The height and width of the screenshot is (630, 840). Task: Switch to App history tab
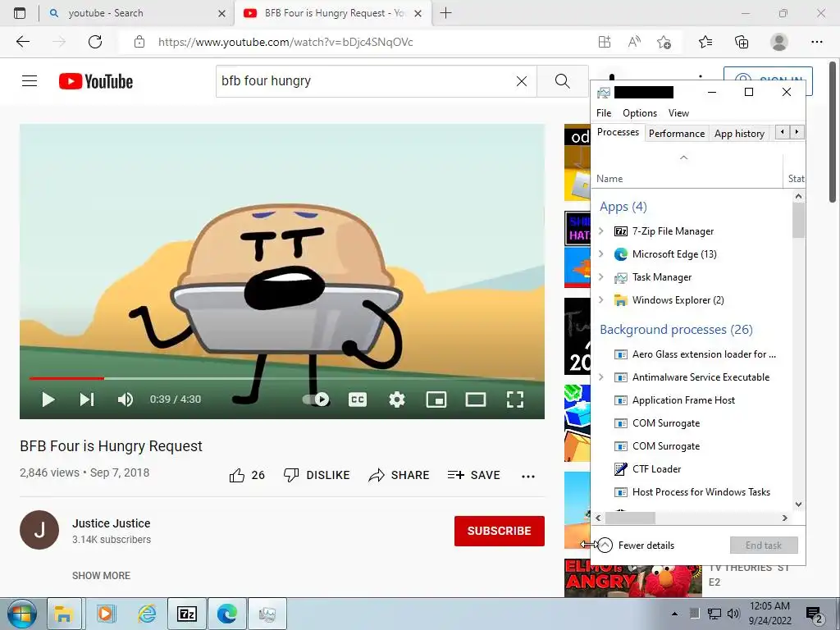(x=739, y=134)
